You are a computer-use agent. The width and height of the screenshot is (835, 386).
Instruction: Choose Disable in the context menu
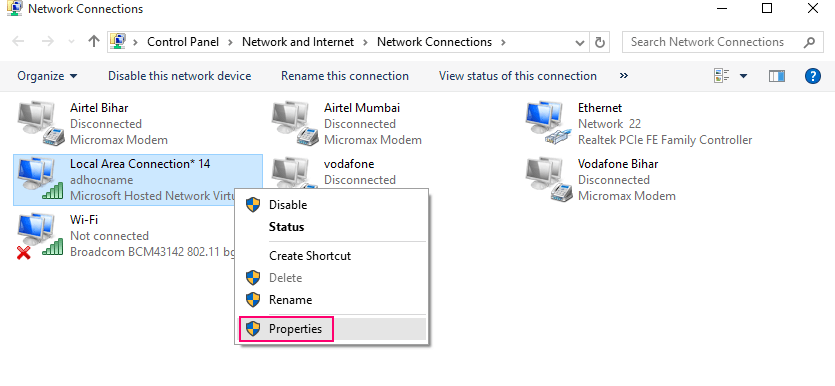[x=332, y=204]
